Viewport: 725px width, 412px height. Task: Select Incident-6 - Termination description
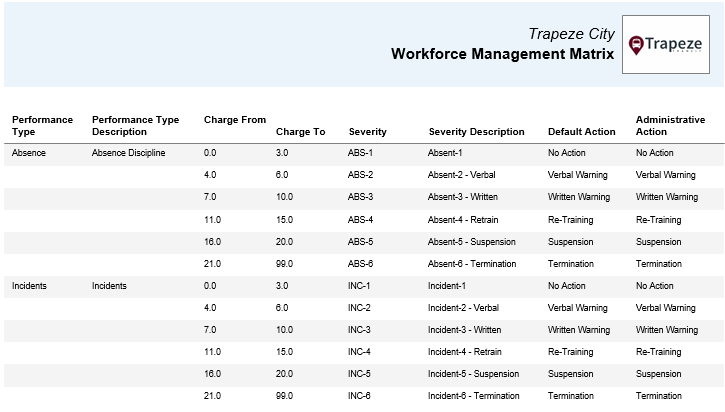[473, 396]
